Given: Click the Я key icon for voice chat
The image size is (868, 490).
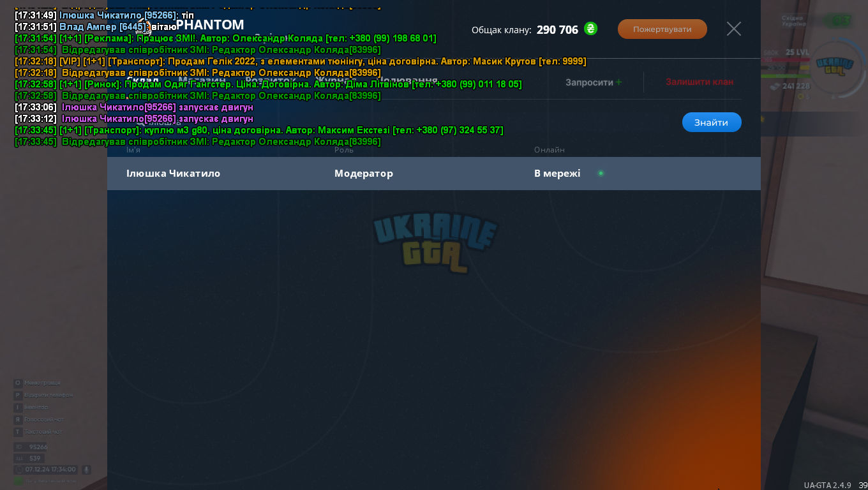Looking at the screenshot, I should 18,420.
